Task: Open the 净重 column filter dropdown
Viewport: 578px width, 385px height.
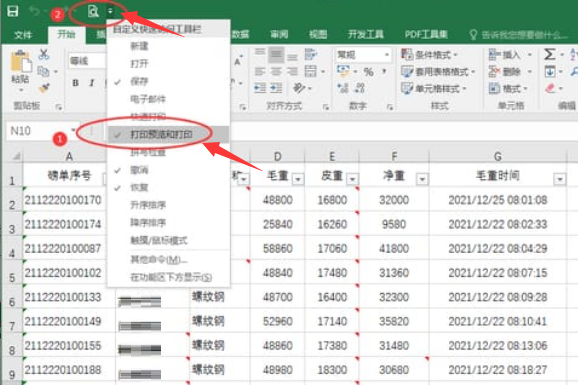Action: coord(422,179)
